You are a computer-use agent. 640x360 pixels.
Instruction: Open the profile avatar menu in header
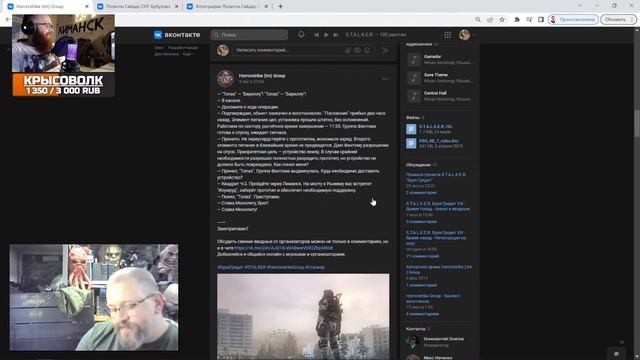[x=464, y=35]
